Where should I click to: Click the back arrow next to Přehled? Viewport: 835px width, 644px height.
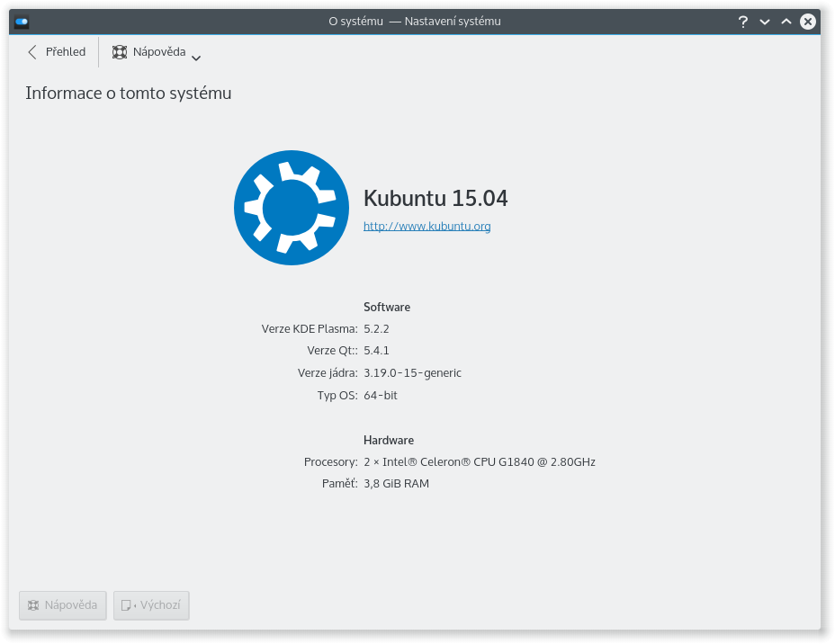(x=32, y=51)
